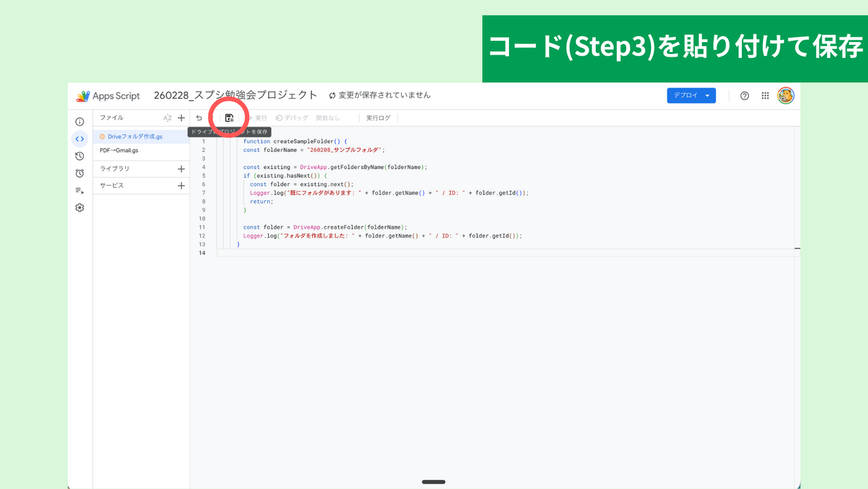Sort files alphabetically with AZ icon
Viewport: 868px width, 489px height.
click(x=168, y=118)
